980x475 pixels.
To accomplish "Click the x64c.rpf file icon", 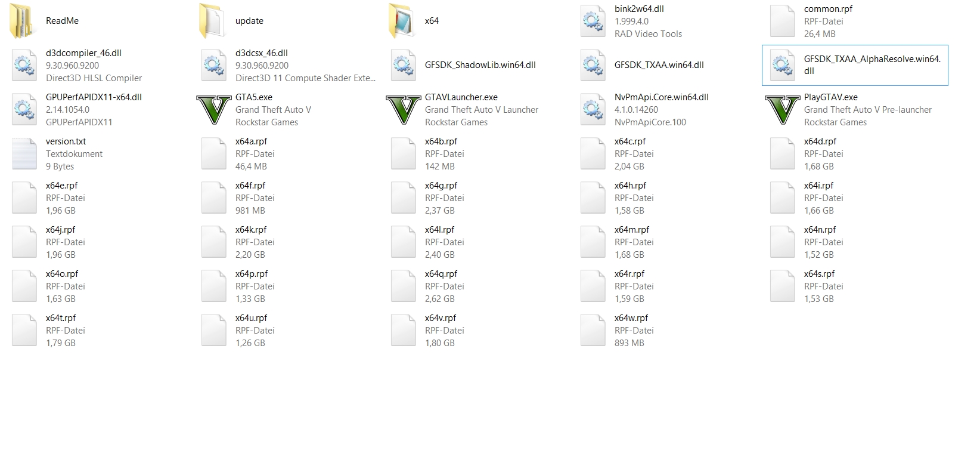I will (593, 153).
